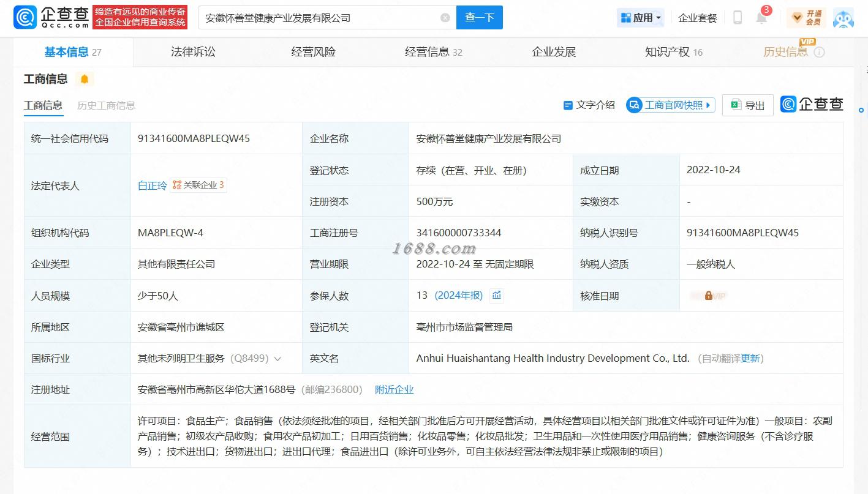Click the mobile phone icon in header
The image size is (868, 494).
(x=738, y=18)
